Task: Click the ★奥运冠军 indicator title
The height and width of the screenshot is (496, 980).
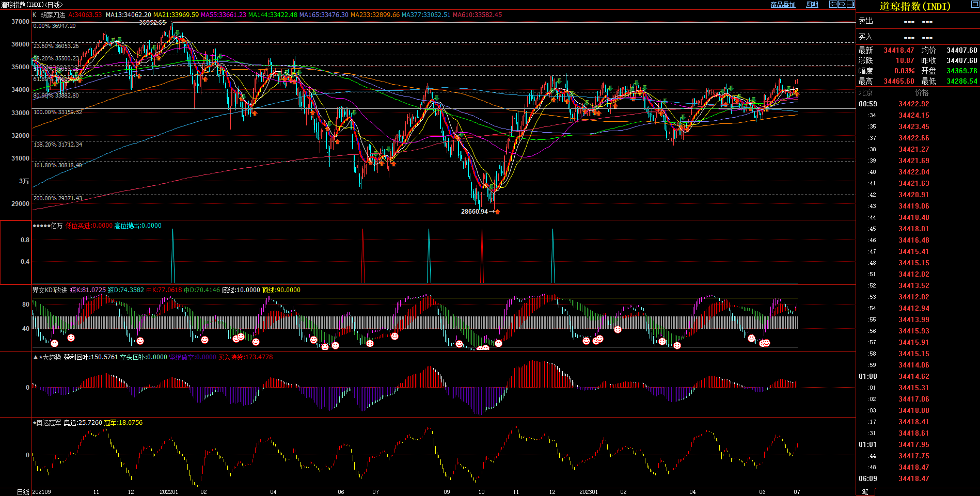Action: click(x=47, y=423)
